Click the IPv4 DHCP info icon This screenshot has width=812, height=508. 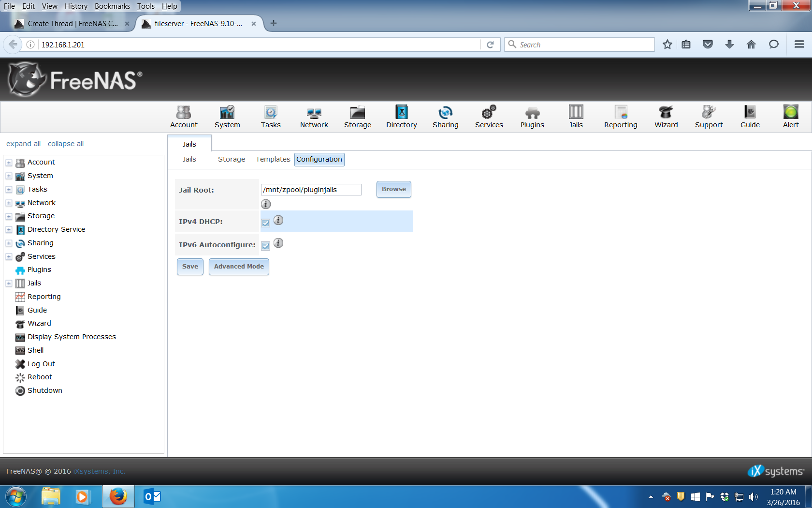278,220
